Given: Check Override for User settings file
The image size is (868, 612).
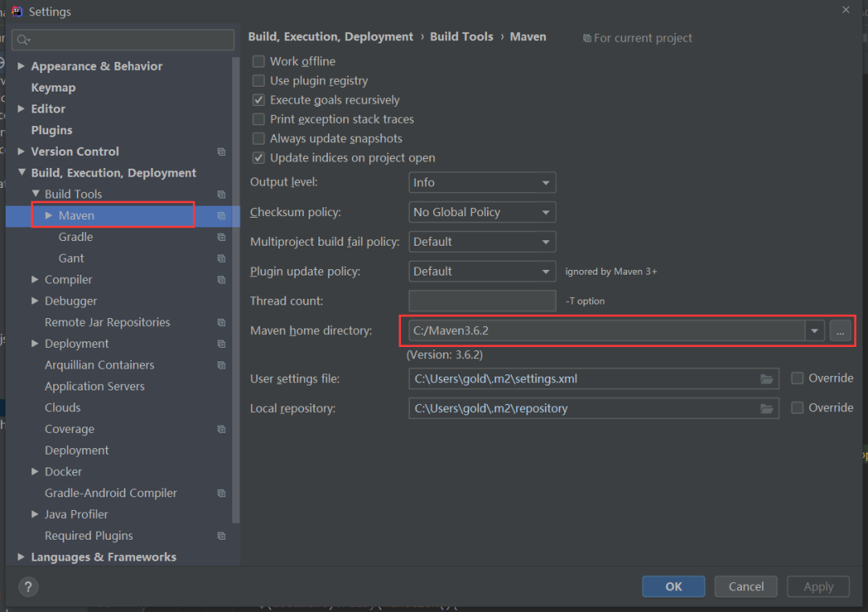Looking at the screenshot, I should (797, 378).
